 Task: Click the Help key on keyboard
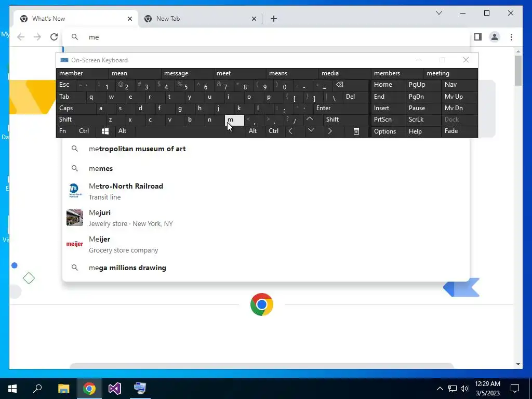click(423, 131)
